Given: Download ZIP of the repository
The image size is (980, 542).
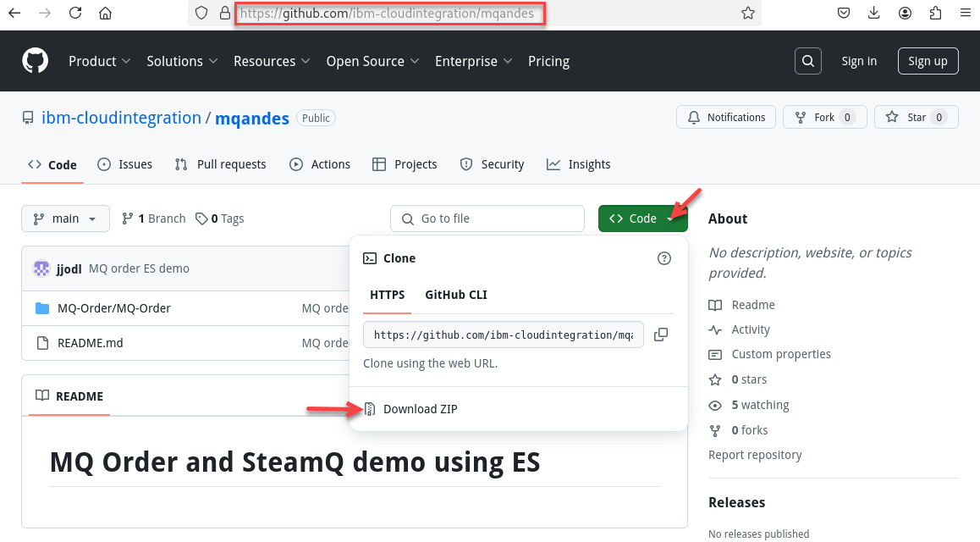Looking at the screenshot, I should coord(420,409).
